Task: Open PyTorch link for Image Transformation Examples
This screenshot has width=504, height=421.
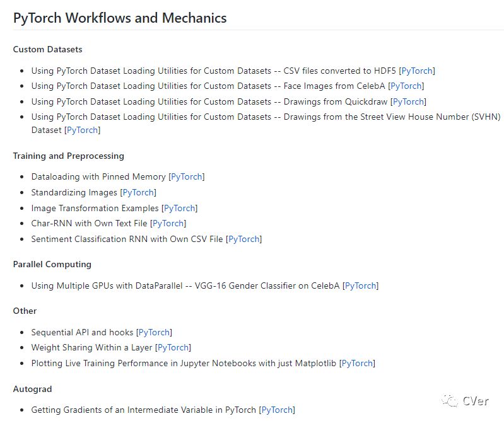Action: [x=180, y=208]
